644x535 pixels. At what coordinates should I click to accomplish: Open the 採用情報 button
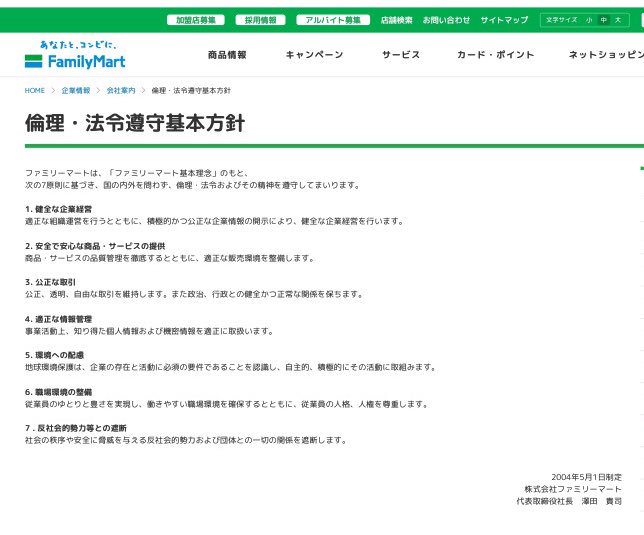pyautogui.click(x=260, y=20)
